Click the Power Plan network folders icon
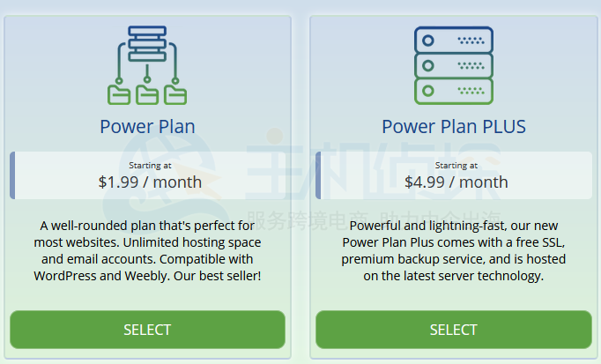The image size is (601, 364). click(147, 64)
